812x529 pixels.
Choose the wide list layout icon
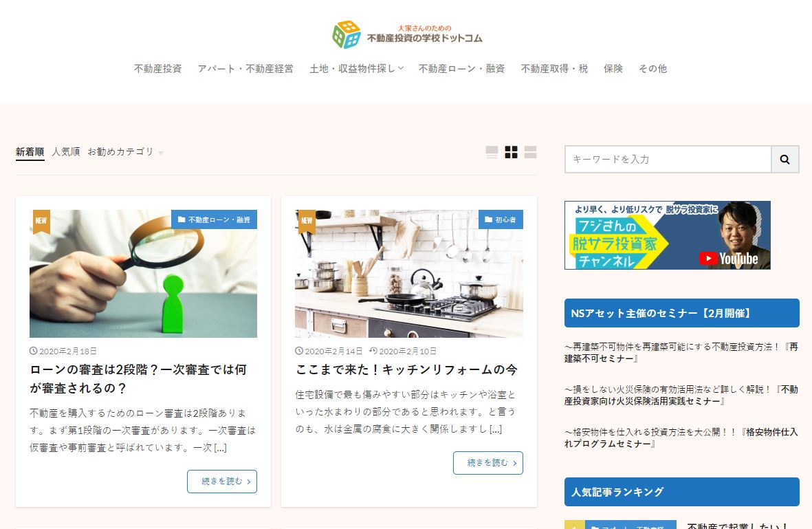point(530,152)
